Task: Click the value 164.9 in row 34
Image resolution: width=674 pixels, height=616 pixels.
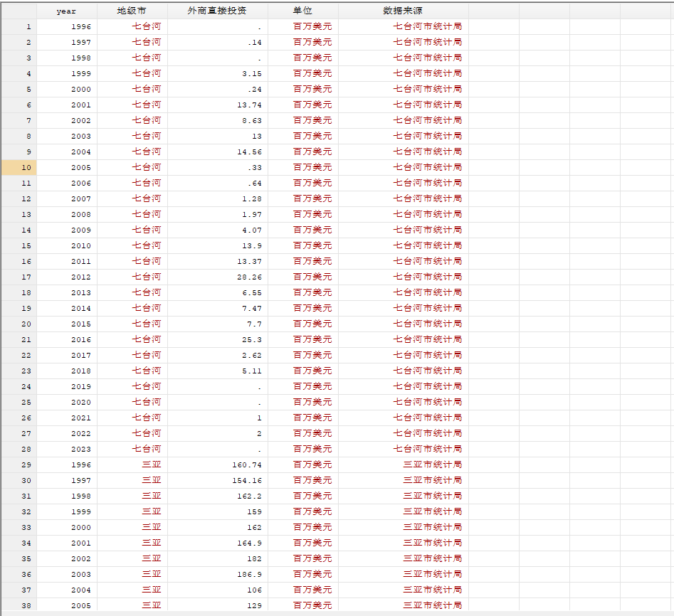Action: pos(249,543)
